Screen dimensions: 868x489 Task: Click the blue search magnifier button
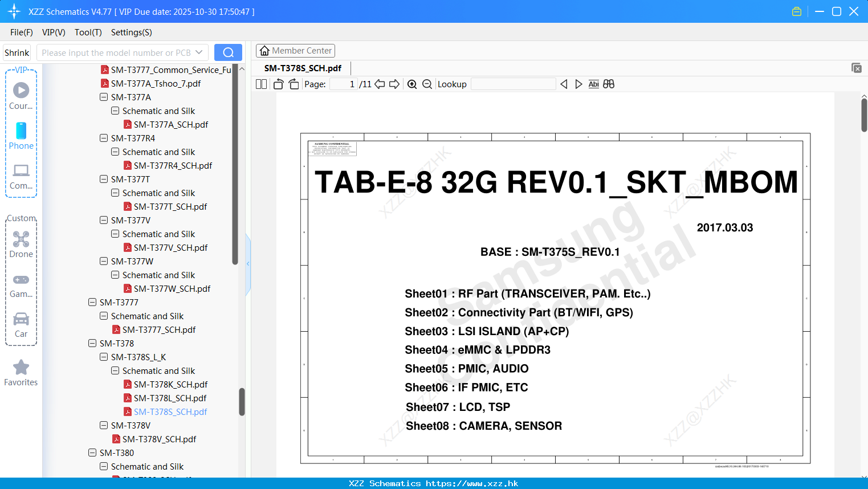tap(228, 52)
